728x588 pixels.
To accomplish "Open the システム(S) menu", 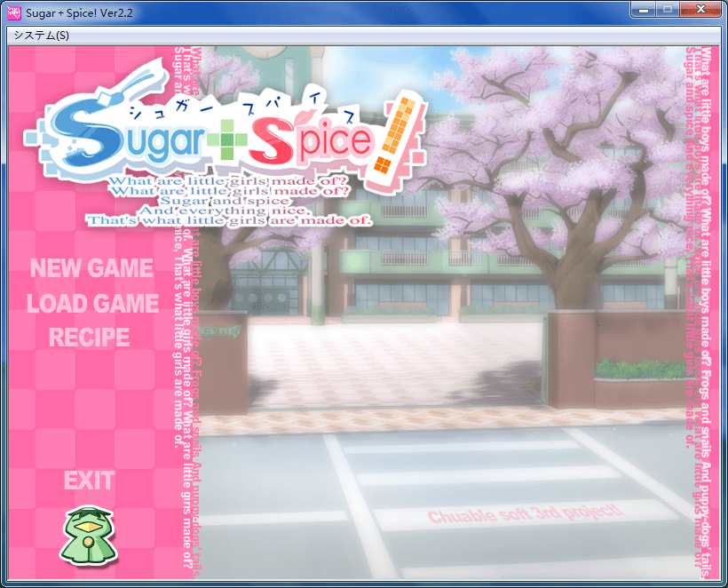I will (x=42, y=36).
